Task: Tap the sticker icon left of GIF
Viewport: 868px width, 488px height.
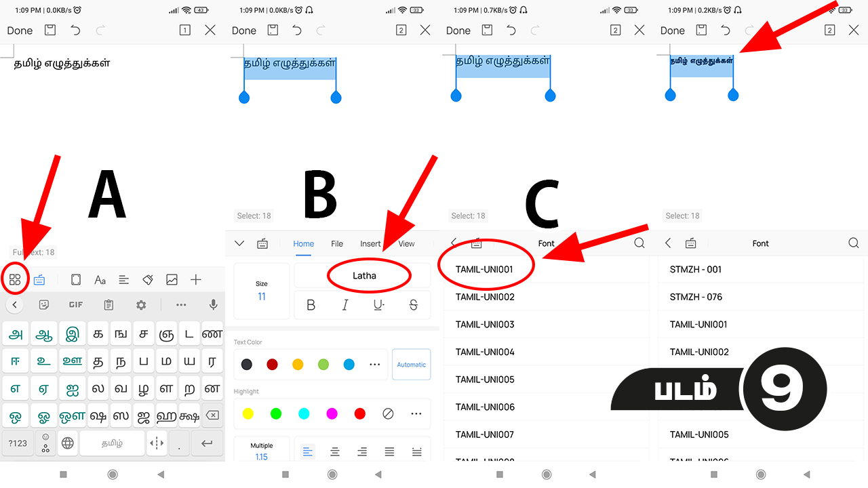Action: click(44, 305)
